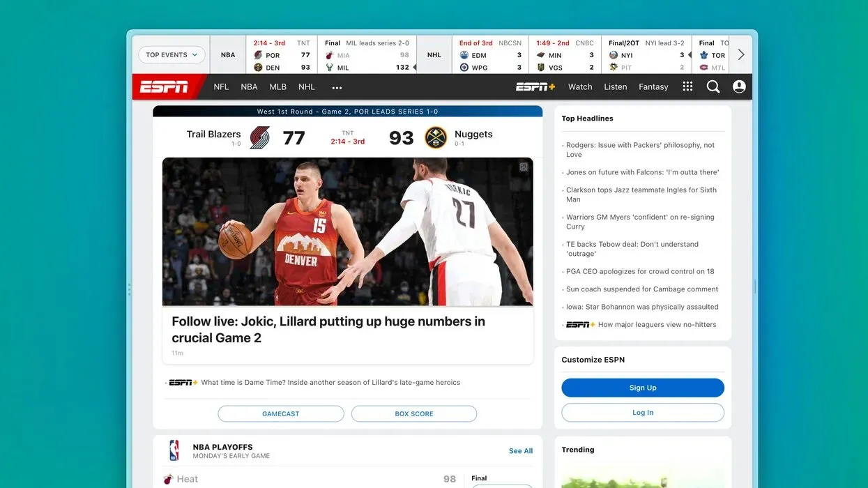Click the VGS logo in scoreboard

coord(540,68)
